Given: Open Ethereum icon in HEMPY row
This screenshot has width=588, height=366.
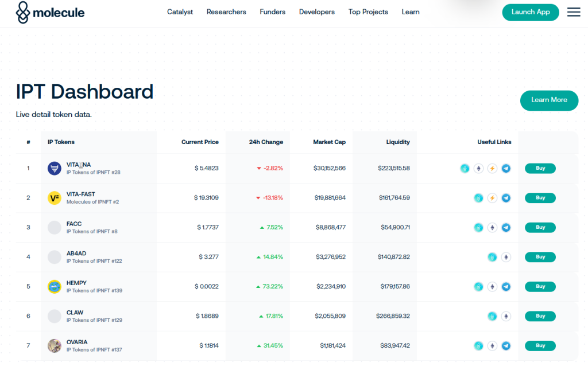Looking at the screenshot, I should 492,287.
